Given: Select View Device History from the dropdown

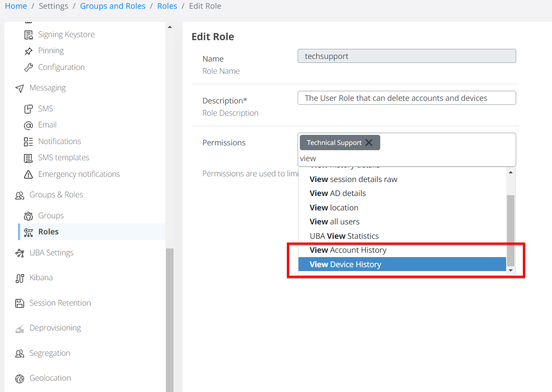Looking at the screenshot, I should [345, 264].
